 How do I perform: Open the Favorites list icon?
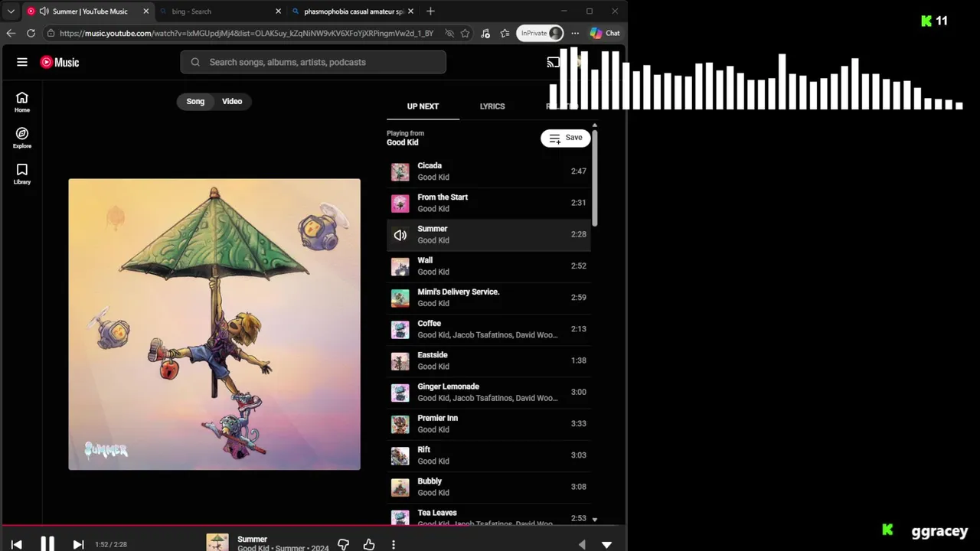point(505,33)
